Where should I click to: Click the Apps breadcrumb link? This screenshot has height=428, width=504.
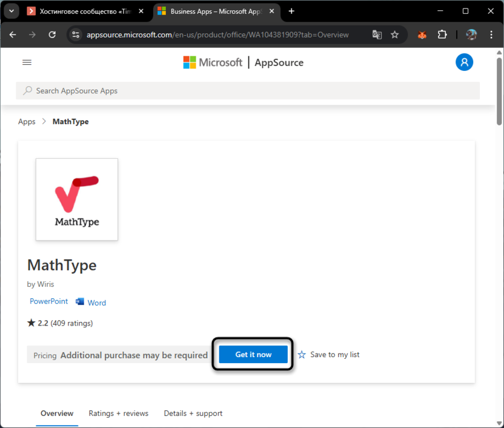27,122
